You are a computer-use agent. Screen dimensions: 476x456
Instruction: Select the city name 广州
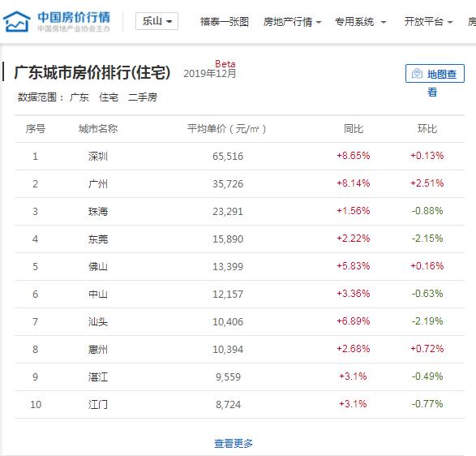98,184
